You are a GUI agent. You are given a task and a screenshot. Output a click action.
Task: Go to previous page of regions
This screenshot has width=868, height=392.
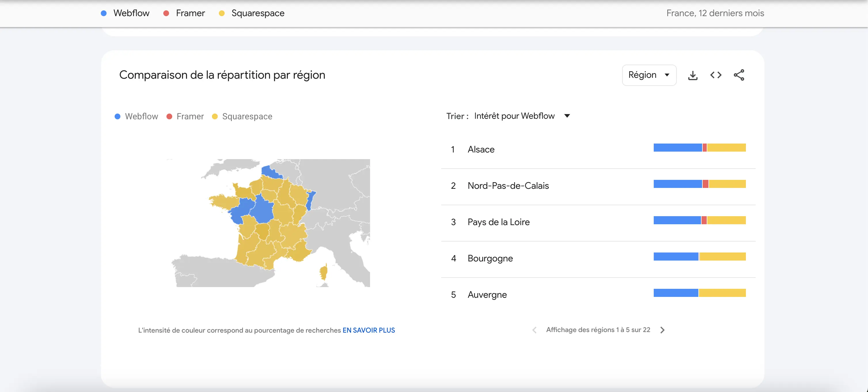click(x=534, y=330)
